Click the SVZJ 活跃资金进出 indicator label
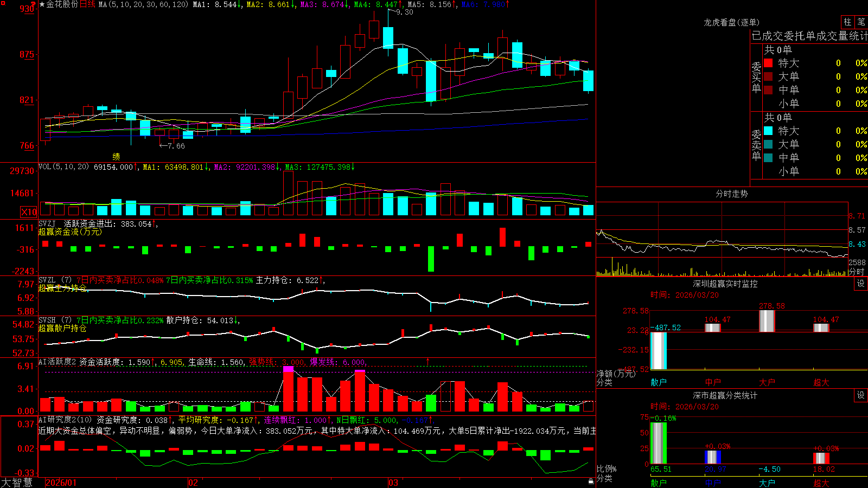 tap(78, 223)
